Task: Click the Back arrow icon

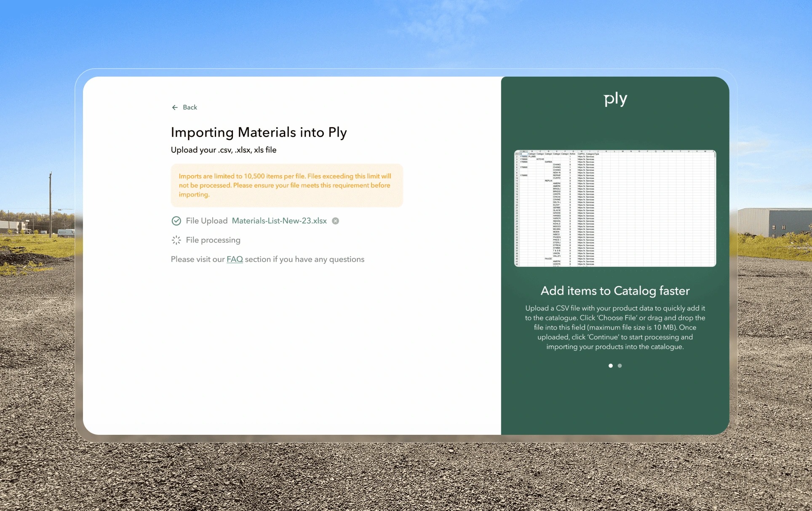Action: 175,107
